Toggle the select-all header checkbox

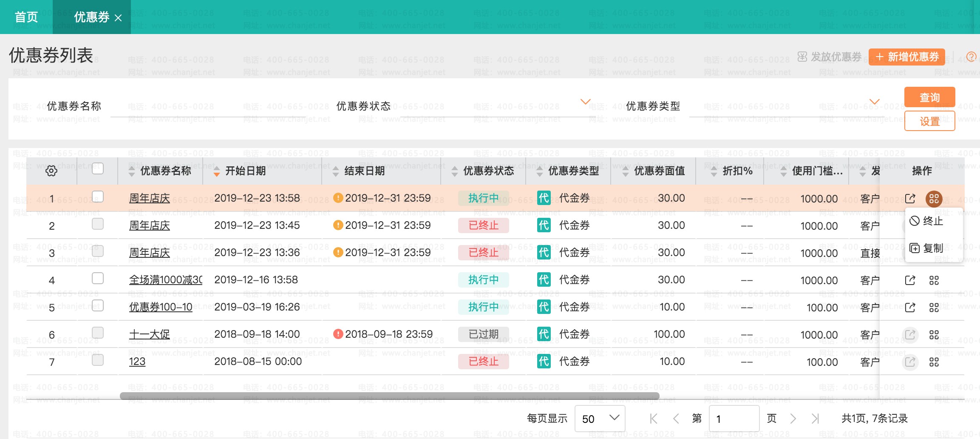tap(98, 168)
